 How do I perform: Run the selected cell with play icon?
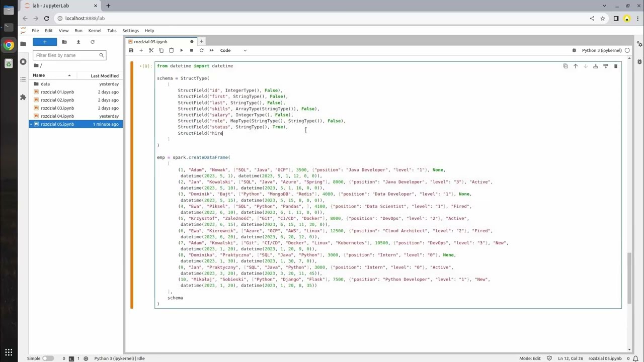(181, 50)
